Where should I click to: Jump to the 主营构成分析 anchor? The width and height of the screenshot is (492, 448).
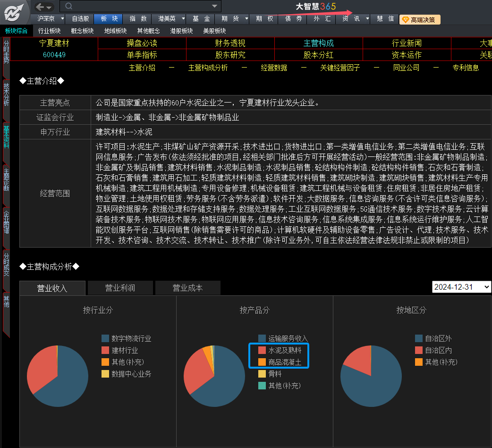[x=208, y=68]
